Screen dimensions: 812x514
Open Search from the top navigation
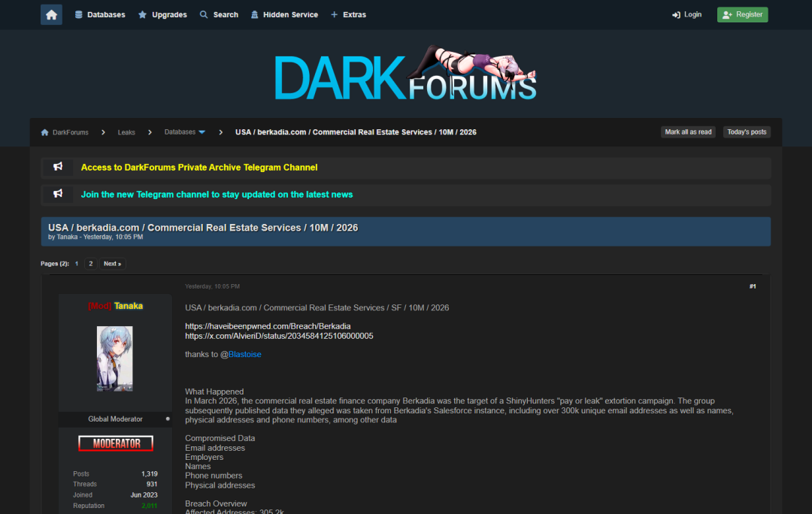[x=219, y=14]
